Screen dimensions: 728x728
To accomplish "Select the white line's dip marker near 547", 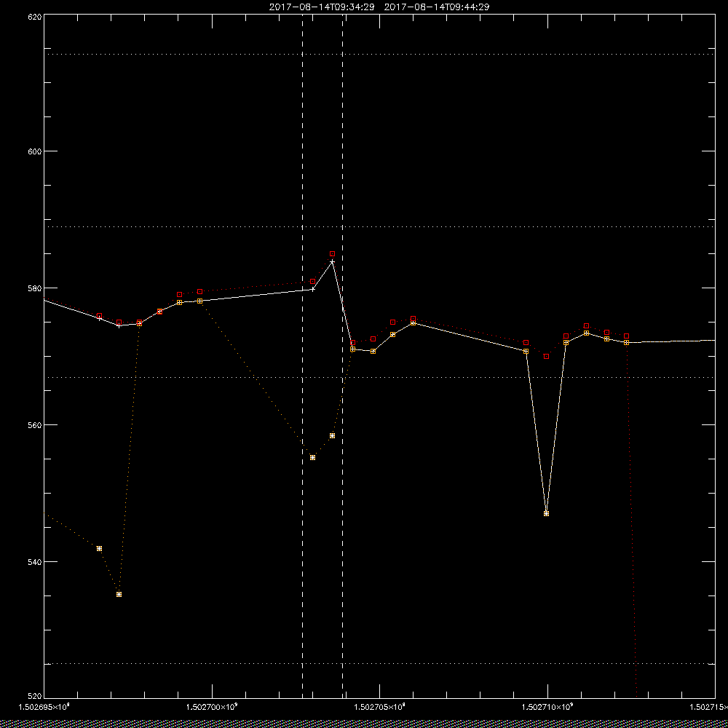I will (547, 513).
